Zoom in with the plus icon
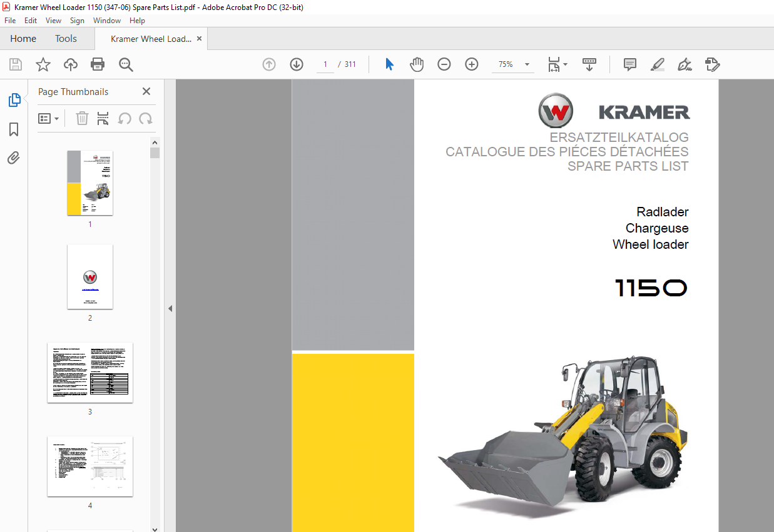 (472, 64)
